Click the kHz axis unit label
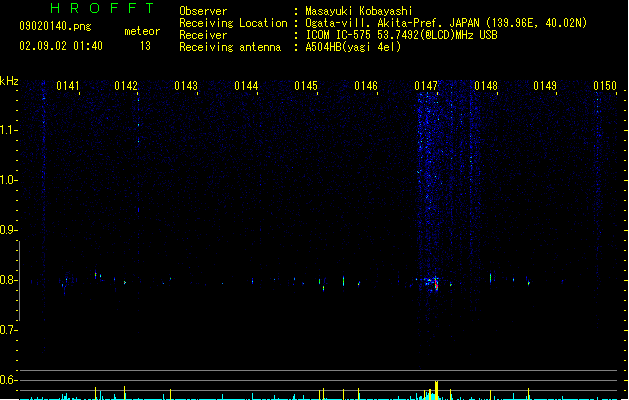This screenshot has height=400, width=629. [9, 81]
